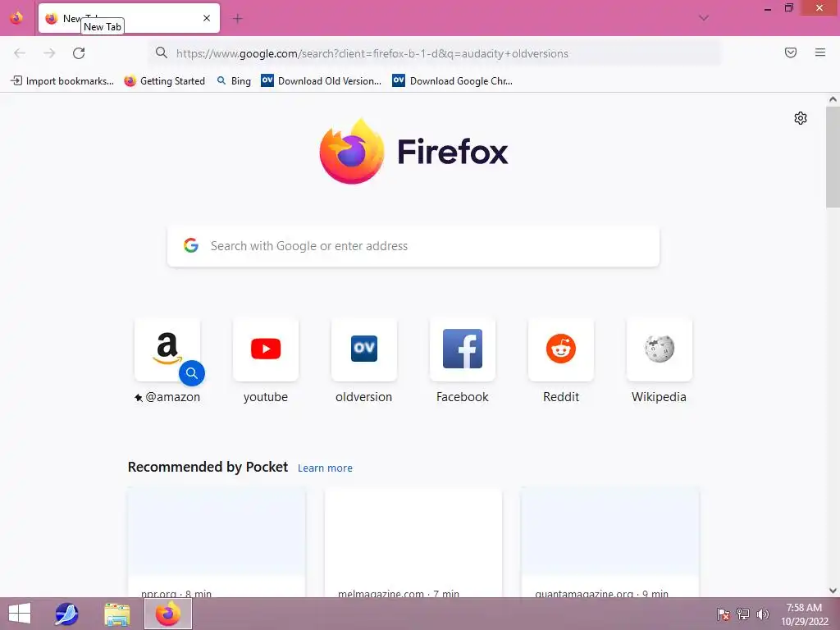Click the address bar search magnifier
This screenshot has width=840, height=630.
pos(162,52)
